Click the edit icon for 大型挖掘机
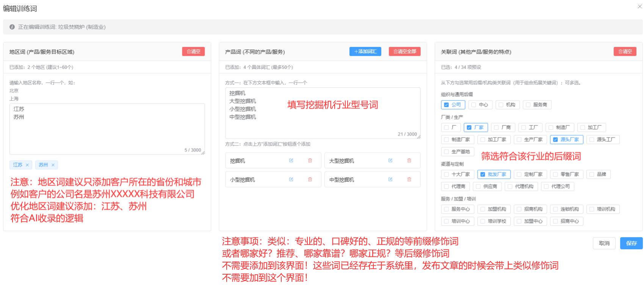644x289 pixels. click(390, 161)
